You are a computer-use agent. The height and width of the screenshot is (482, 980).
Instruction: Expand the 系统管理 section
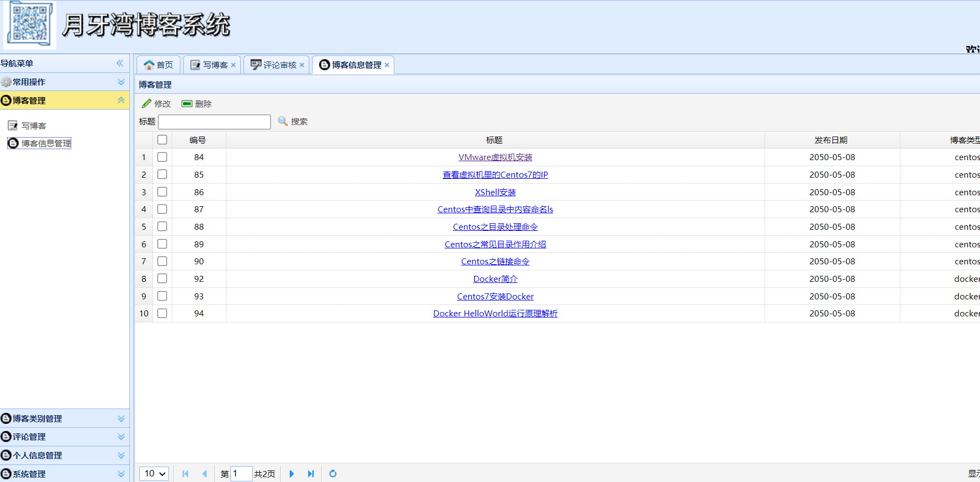click(x=121, y=474)
